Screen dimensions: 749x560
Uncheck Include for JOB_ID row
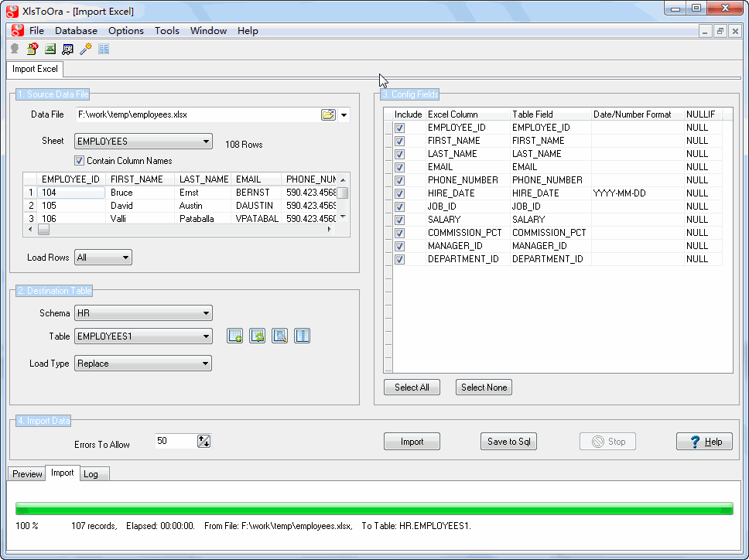pyautogui.click(x=400, y=207)
